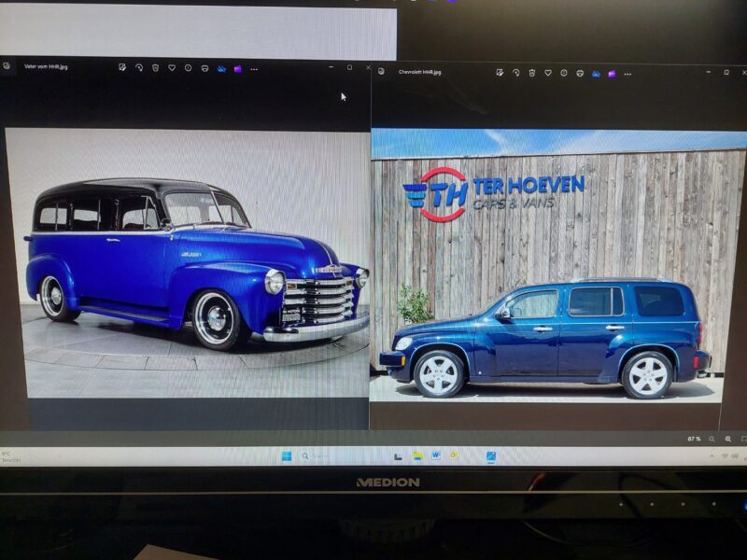This screenshot has height=560, width=747.
Task: Click the 87 % zoom level value
Action: point(694,439)
